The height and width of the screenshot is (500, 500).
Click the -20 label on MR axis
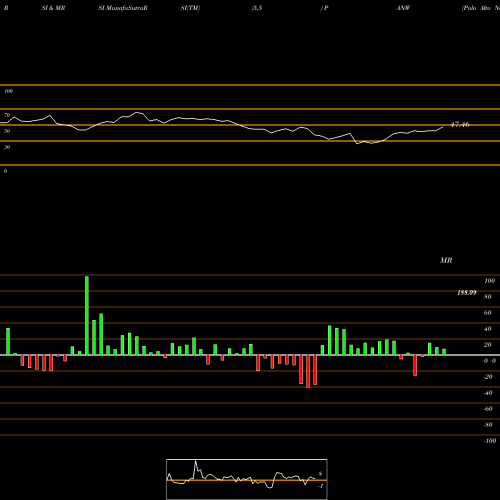tap(488, 377)
